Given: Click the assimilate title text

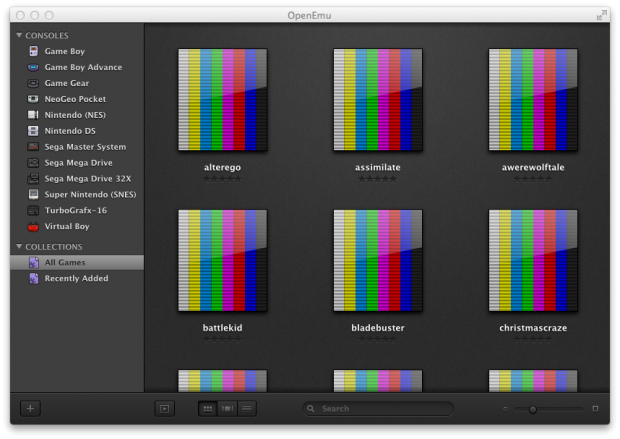Looking at the screenshot, I should 378,167.
